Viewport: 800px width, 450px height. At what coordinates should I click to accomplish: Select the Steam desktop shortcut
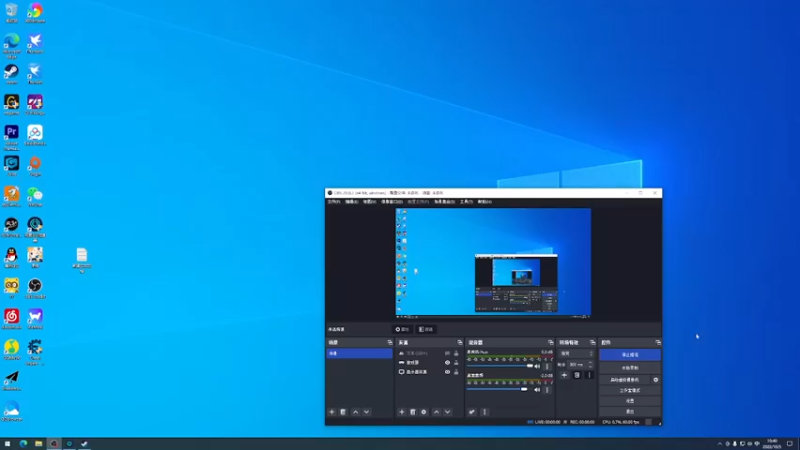point(11,74)
